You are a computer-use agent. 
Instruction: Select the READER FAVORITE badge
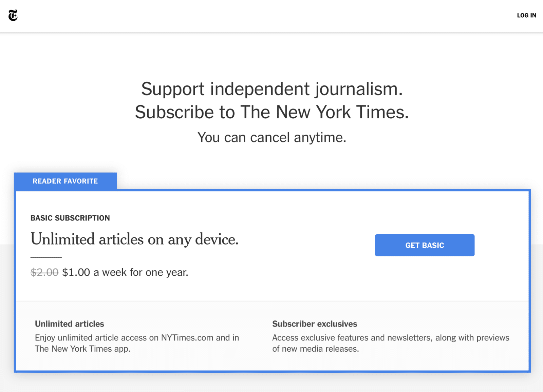pos(65,181)
